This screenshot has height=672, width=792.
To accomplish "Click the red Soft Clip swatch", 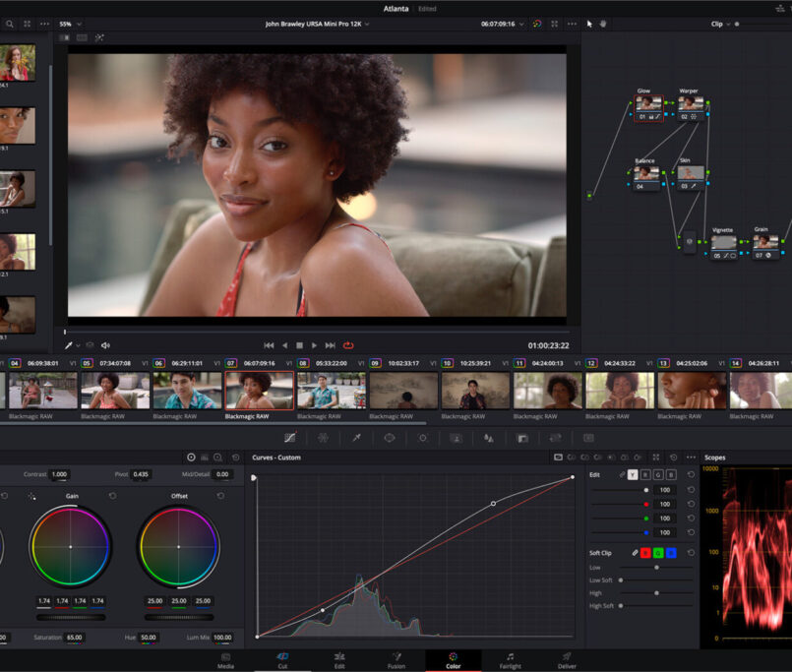I will (x=645, y=553).
